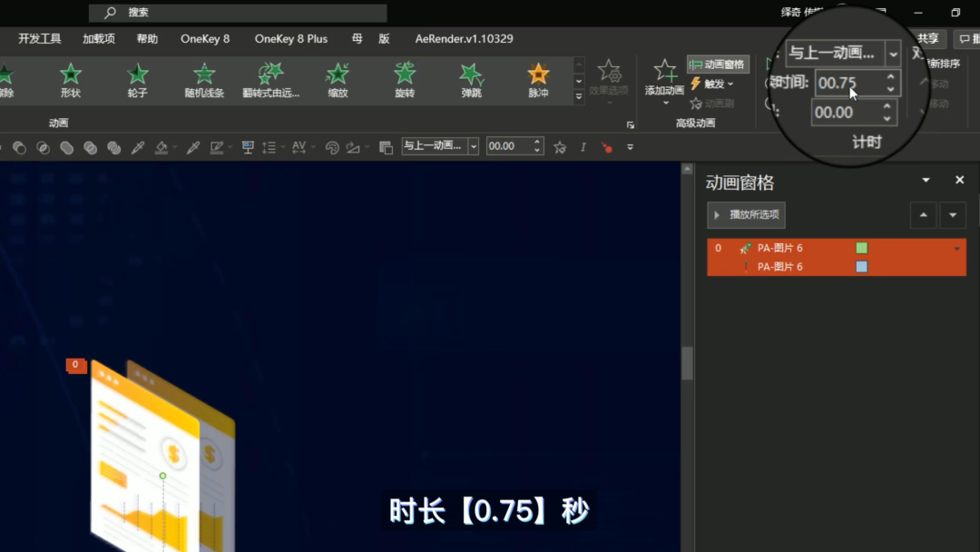
Task: Toggle the 动画窗格 pane button
Action: tap(718, 64)
